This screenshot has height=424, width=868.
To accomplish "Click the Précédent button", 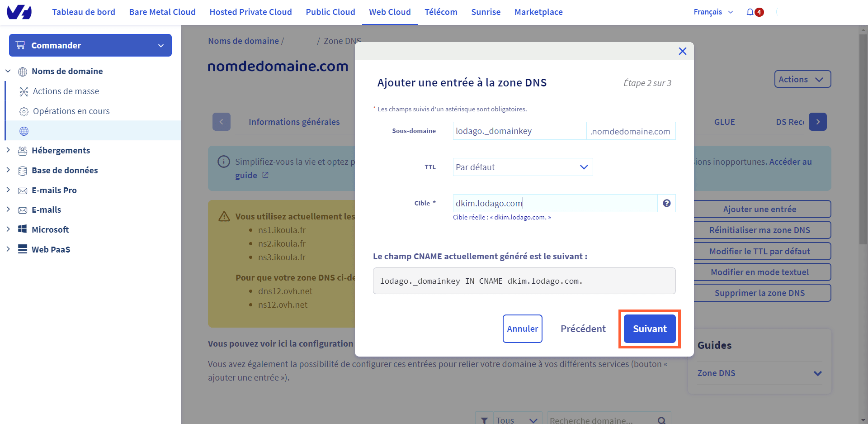I will [x=583, y=329].
